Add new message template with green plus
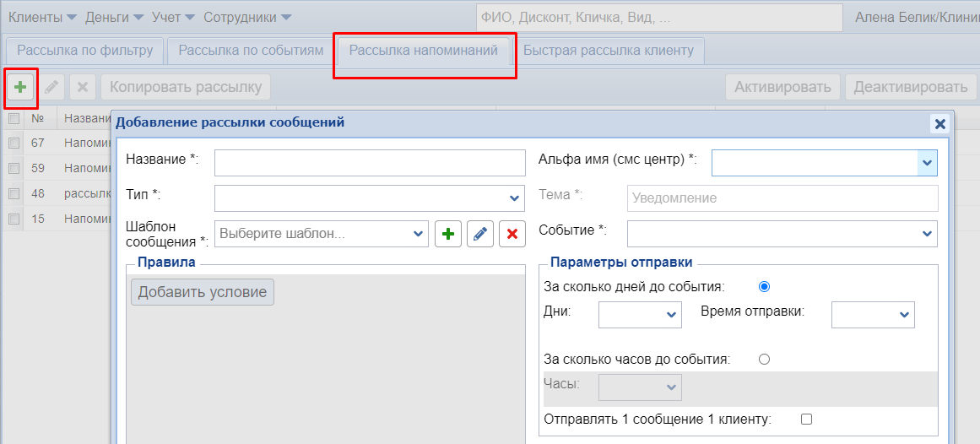The width and height of the screenshot is (980, 444). [x=448, y=234]
